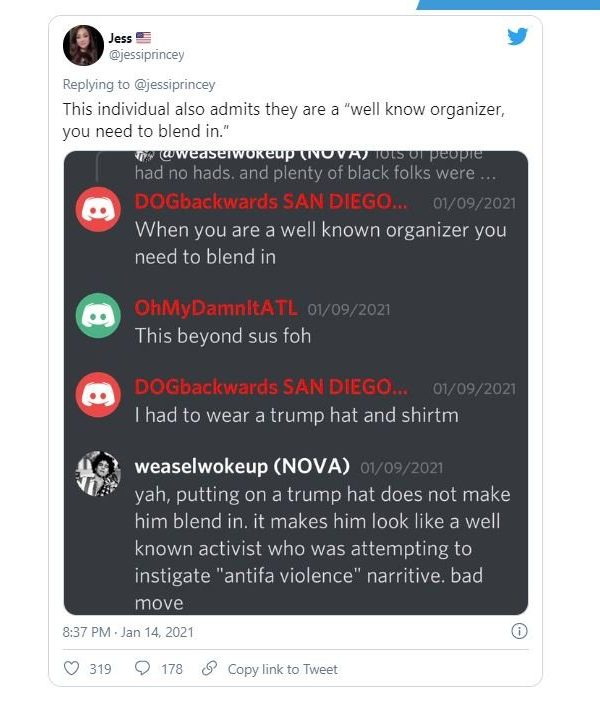Viewport: 600px width, 701px height.
Task: Click Jess's profile picture
Action: click(84, 45)
